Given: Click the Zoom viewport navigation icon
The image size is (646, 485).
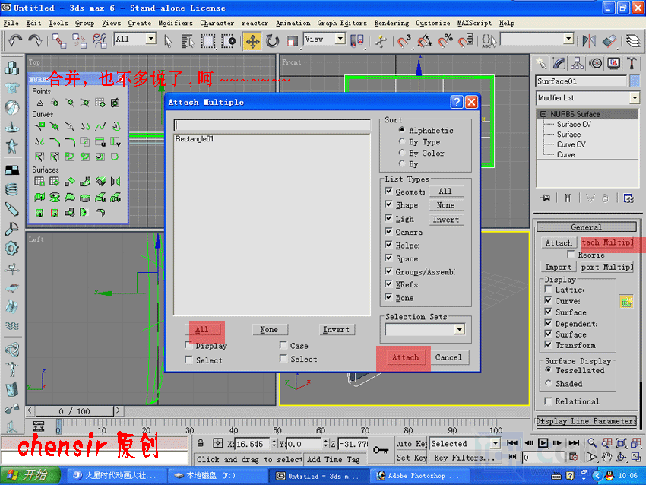Looking at the screenshot, I should 592,443.
